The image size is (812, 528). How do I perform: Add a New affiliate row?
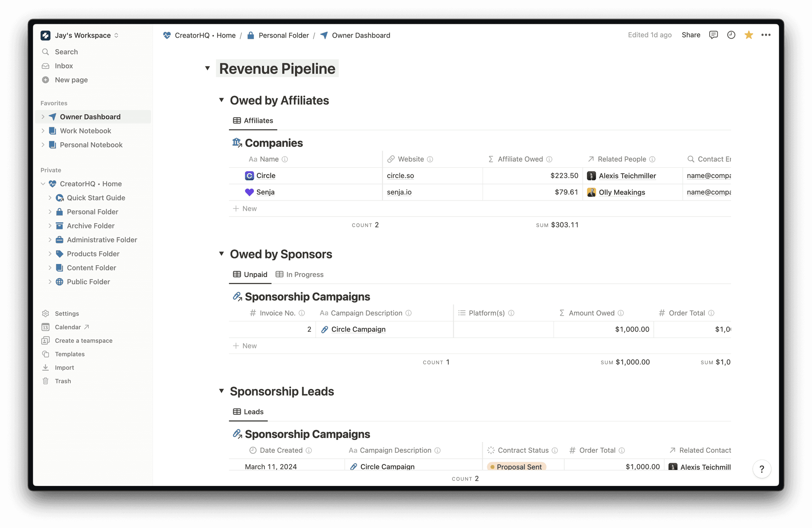pos(245,208)
